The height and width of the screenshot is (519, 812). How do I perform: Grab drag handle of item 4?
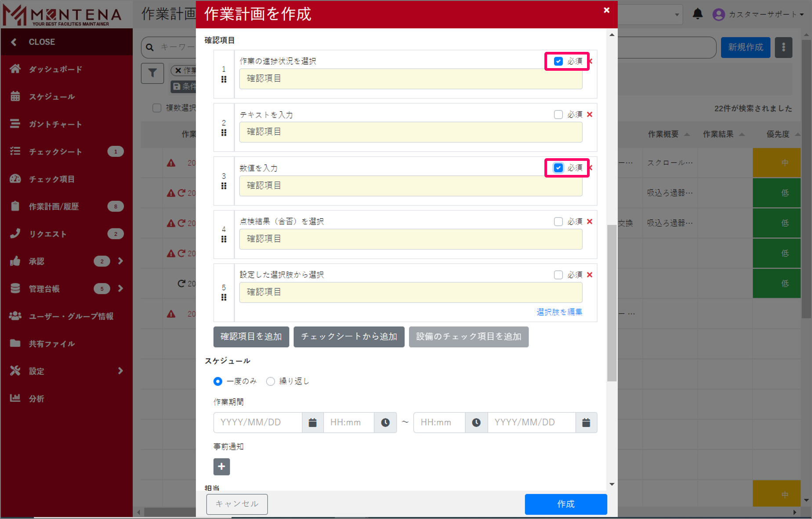point(224,239)
